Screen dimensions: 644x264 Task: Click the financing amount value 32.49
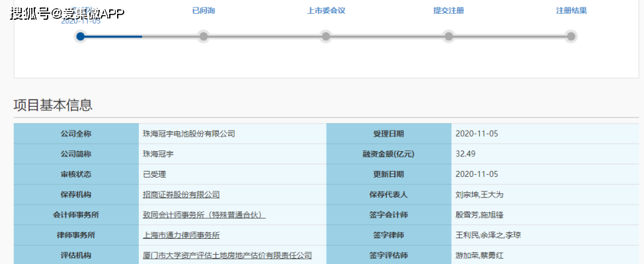point(465,154)
